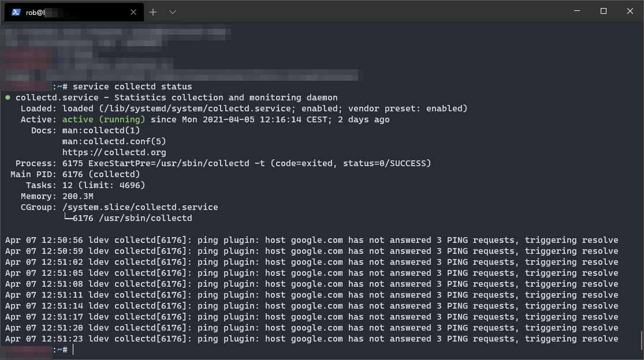
Task: Close the current rob@ terminal tab
Action: 133,12
